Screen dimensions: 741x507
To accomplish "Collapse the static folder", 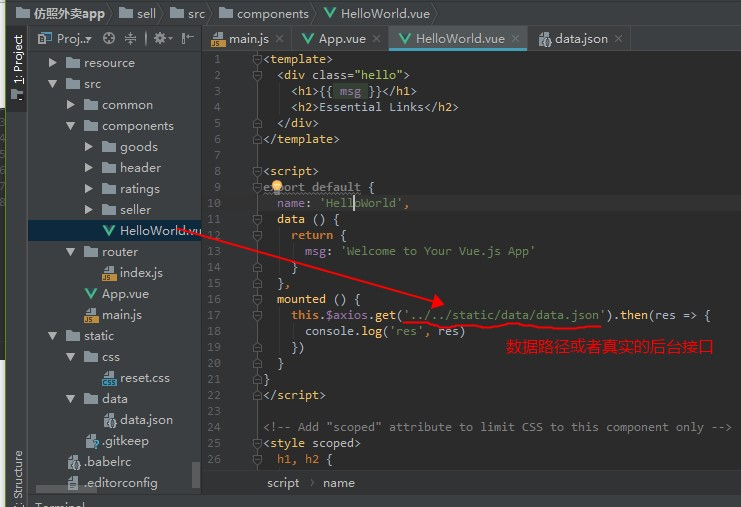I will coord(52,336).
